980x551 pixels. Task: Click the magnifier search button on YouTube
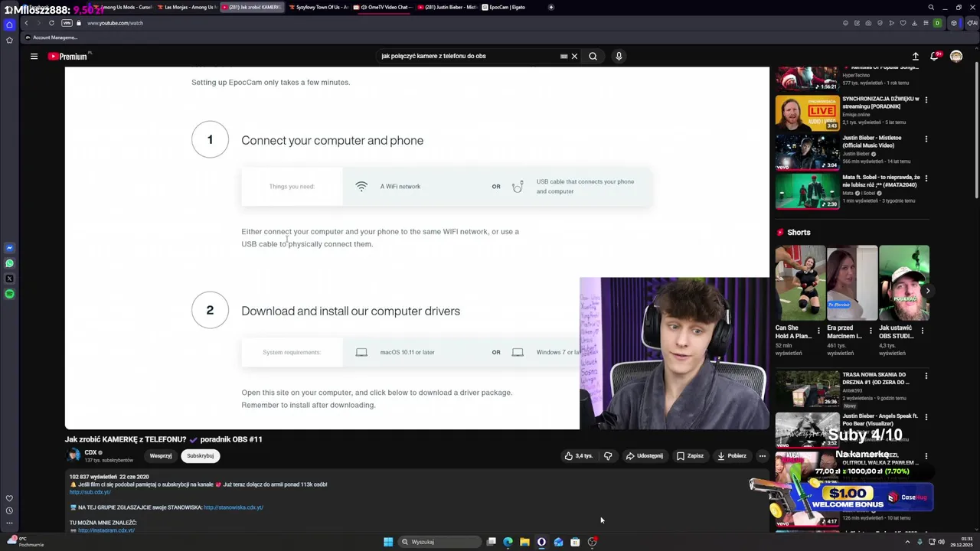593,56
